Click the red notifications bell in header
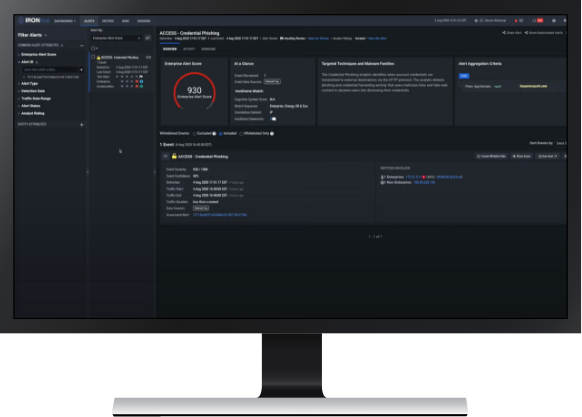The image size is (582, 417). click(516, 21)
